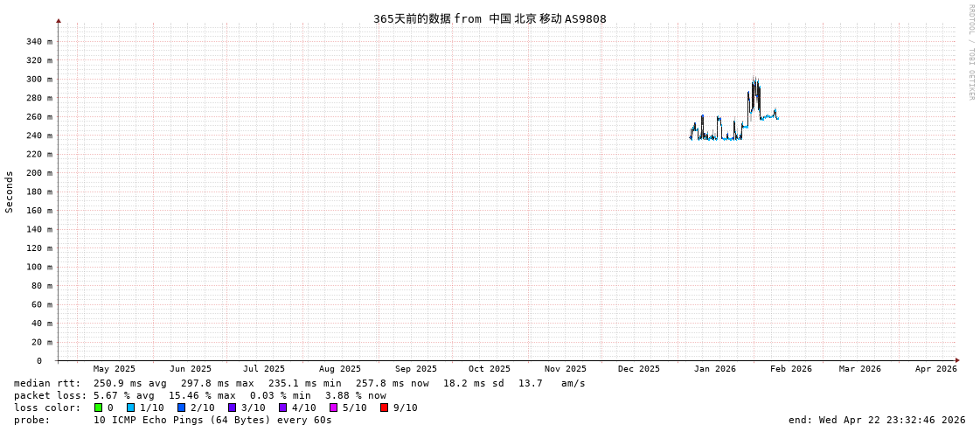Screen dimensions: 980x432
Task: Click the vertical Seconds axis label
Action: tap(10, 192)
